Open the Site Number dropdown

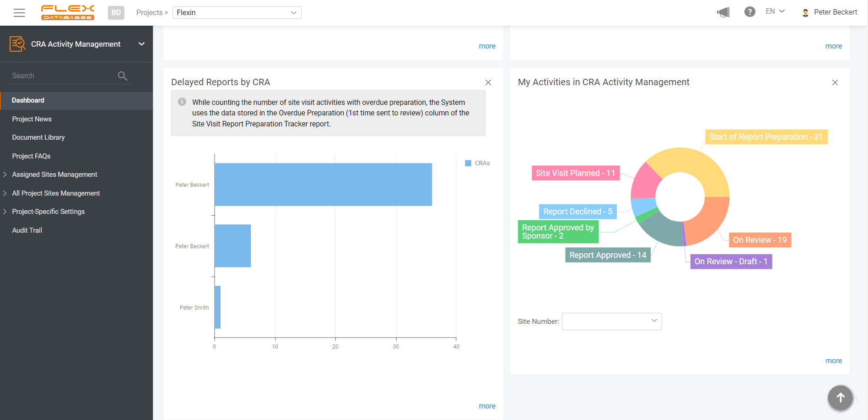coord(611,321)
